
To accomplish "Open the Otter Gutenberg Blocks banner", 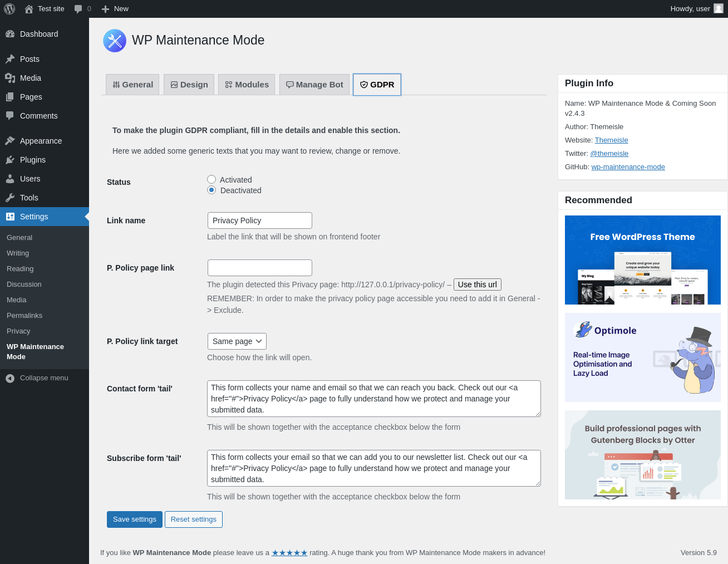I will click(643, 455).
